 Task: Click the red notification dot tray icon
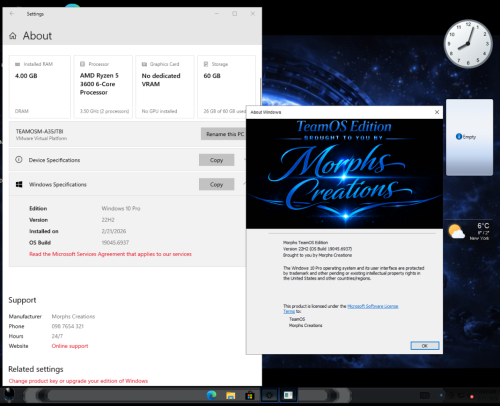472,397
